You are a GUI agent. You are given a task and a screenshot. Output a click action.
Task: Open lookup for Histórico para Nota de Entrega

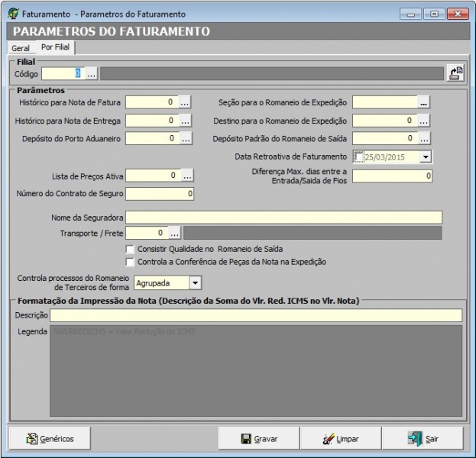click(185, 121)
